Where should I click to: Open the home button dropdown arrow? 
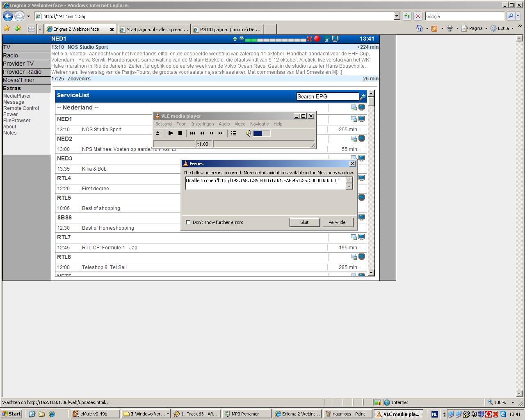click(x=427, y=29)
